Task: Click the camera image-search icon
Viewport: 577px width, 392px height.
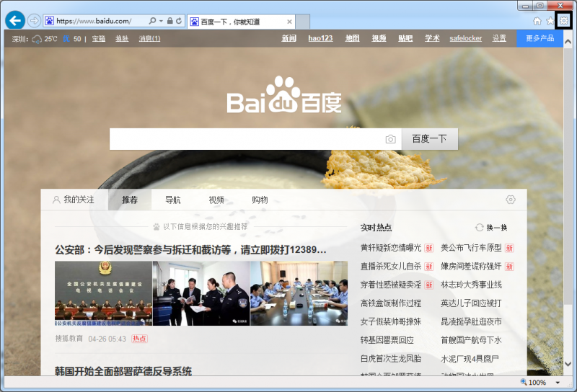Action: point(390,139)
